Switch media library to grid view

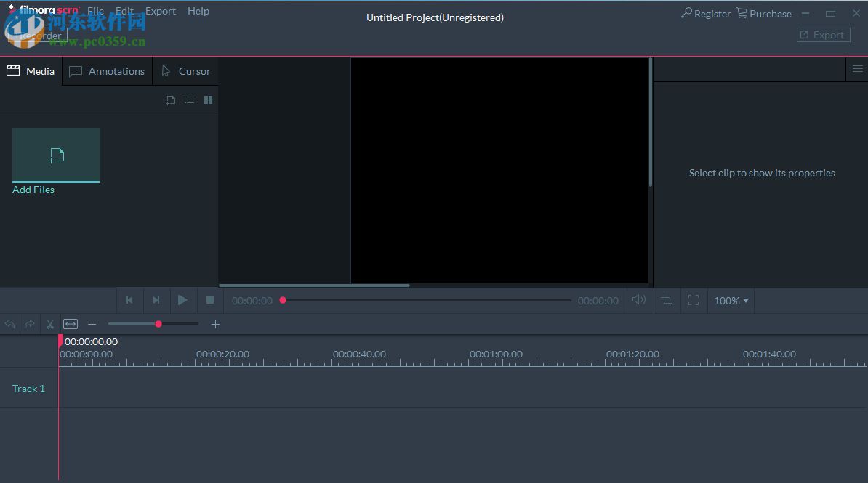pos(208,100)
